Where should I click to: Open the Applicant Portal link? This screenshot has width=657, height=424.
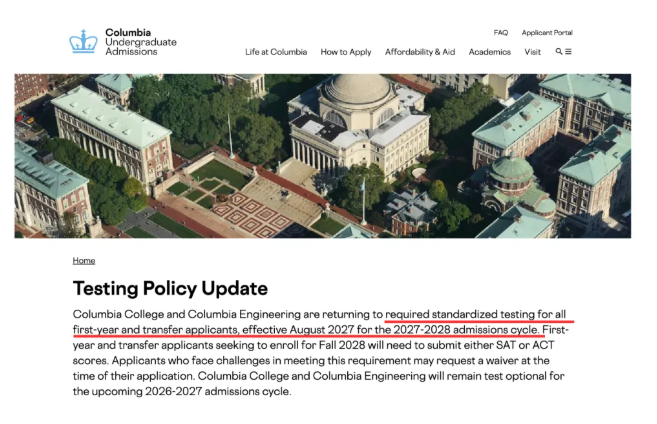click(547, 33)
